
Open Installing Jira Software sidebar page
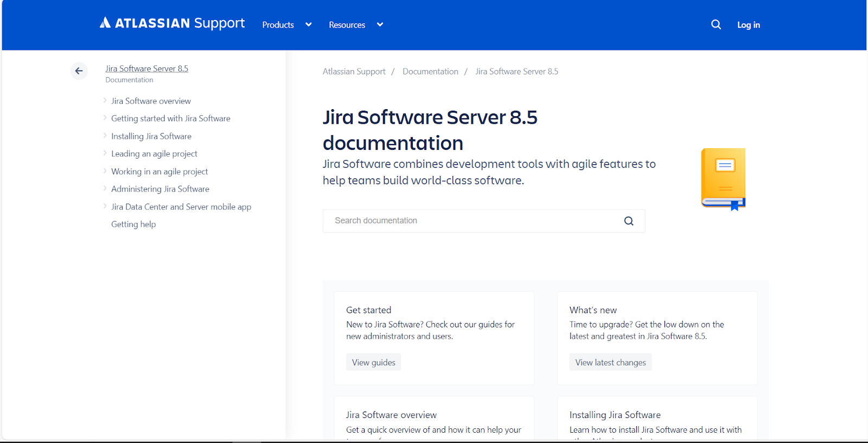[x=151, y=136]
